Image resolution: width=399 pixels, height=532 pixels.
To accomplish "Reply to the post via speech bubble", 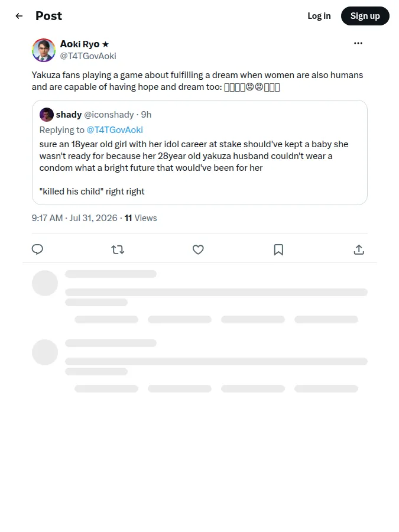I will coord(37,249).
